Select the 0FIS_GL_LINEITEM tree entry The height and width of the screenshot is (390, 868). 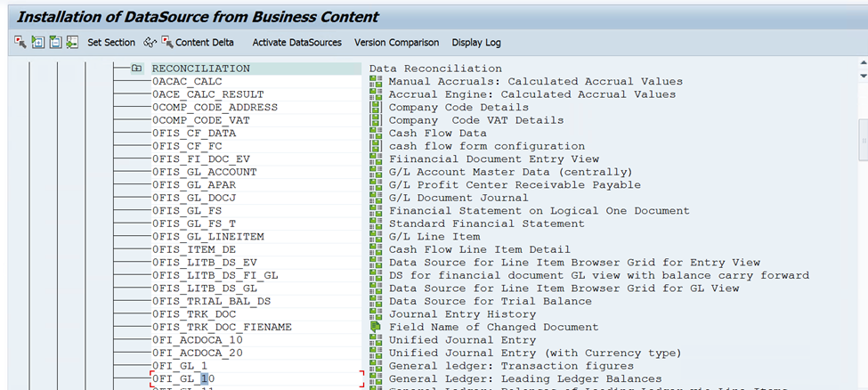point(207,237)
